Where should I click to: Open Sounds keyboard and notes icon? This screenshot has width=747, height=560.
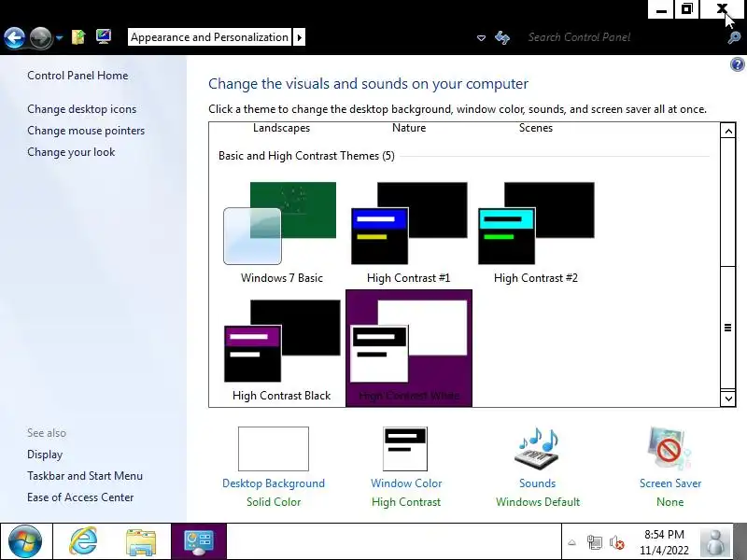click(538, 449)
